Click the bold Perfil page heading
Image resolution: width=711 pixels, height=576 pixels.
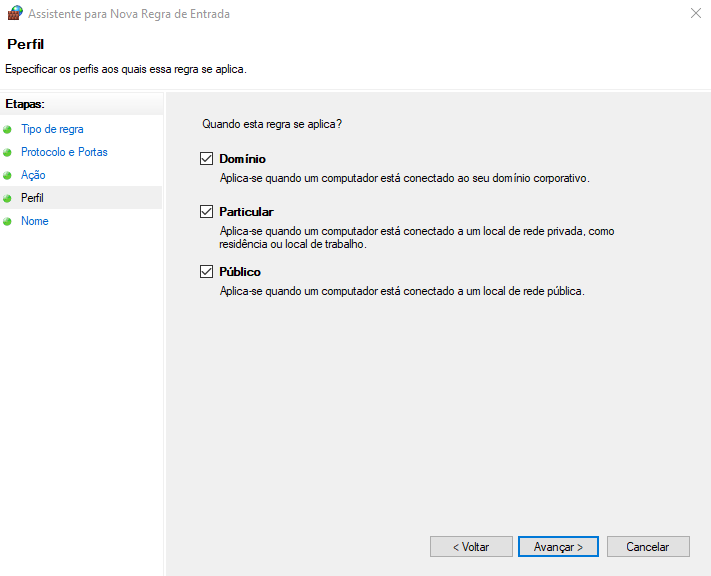tap(25, 45)
